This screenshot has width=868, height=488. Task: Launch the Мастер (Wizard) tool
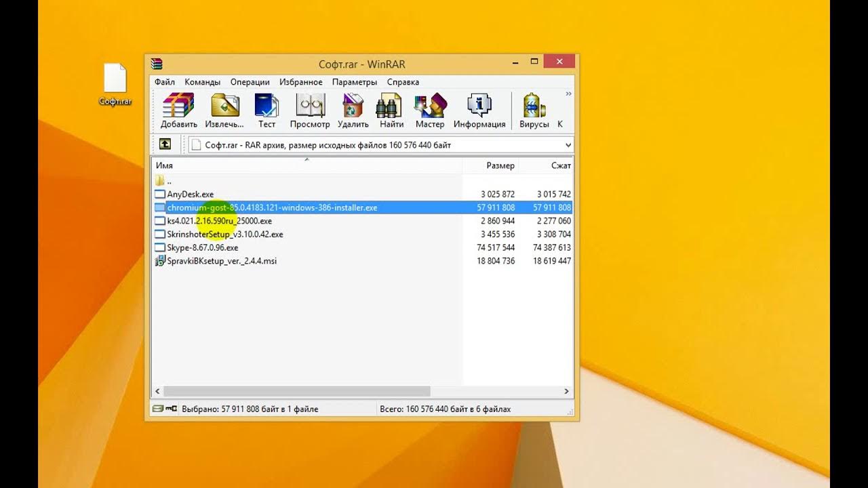point(430,111)
